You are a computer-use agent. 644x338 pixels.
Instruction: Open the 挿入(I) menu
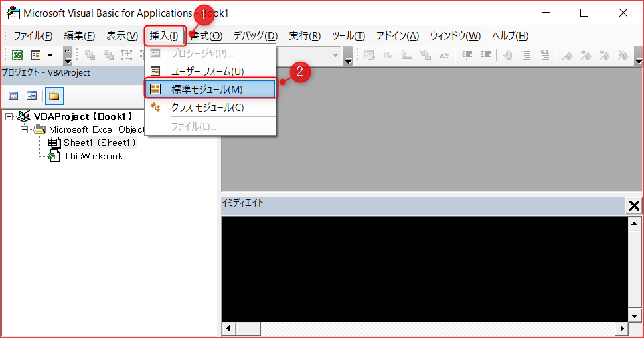click(164, 36)
